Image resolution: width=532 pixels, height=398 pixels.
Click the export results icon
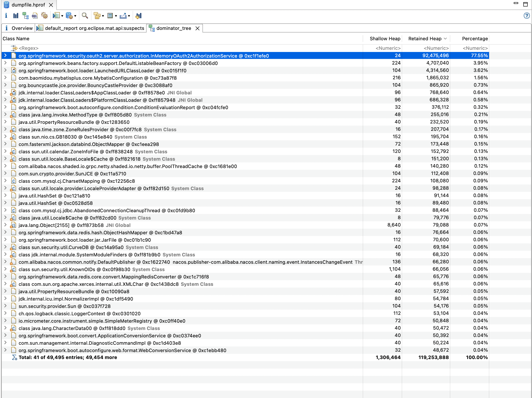123,16
